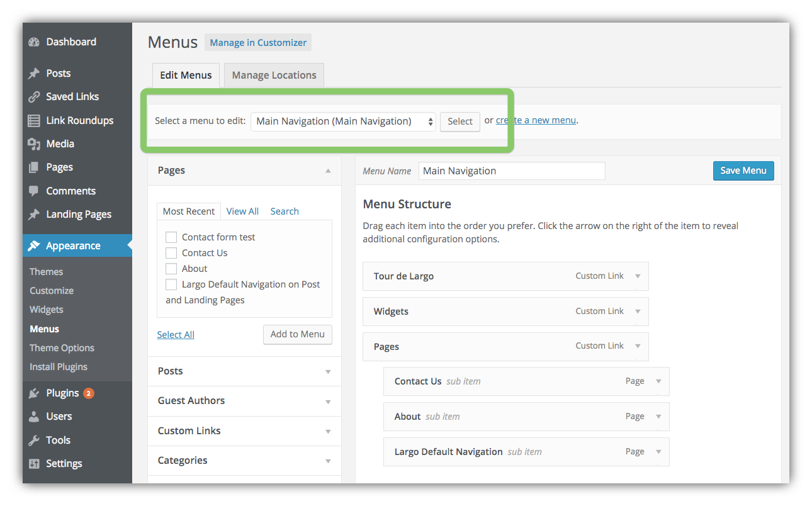The width and height of the screenshot is (812, 506).
Task: Click the Media library icon
Action: click(34, 144)
